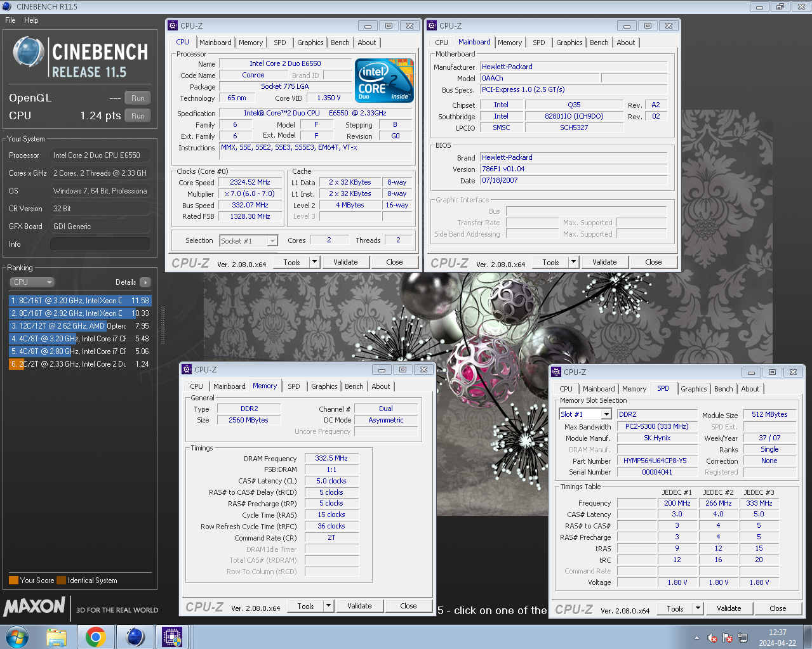
Task: Open Cinebench File menu
Action: [10, 20]
